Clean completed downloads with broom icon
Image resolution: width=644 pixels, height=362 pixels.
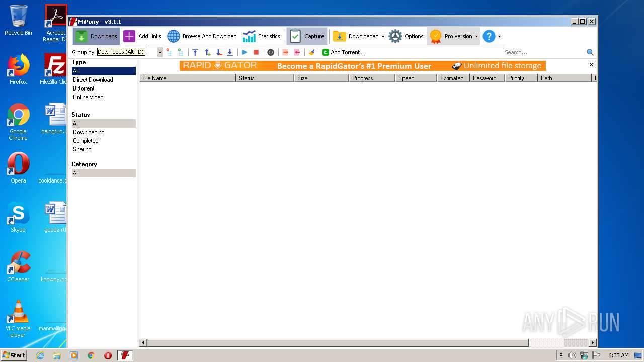pyautogui.click(x=311, y=52)
